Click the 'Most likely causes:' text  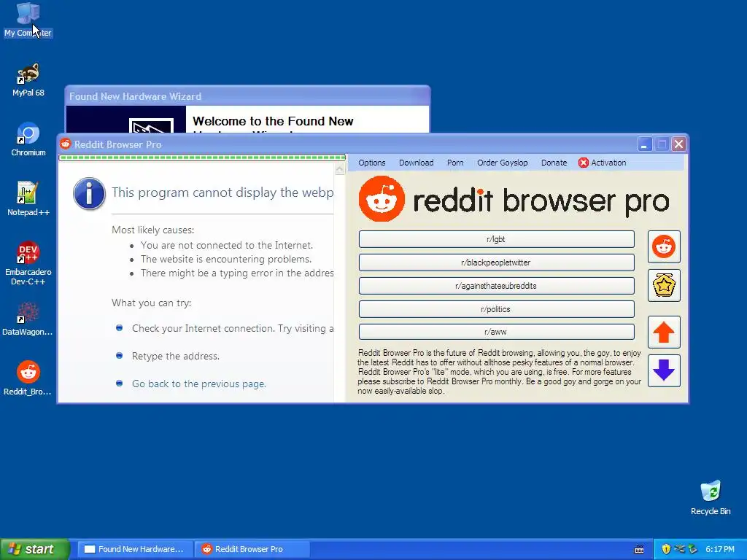tap(153, 230)
